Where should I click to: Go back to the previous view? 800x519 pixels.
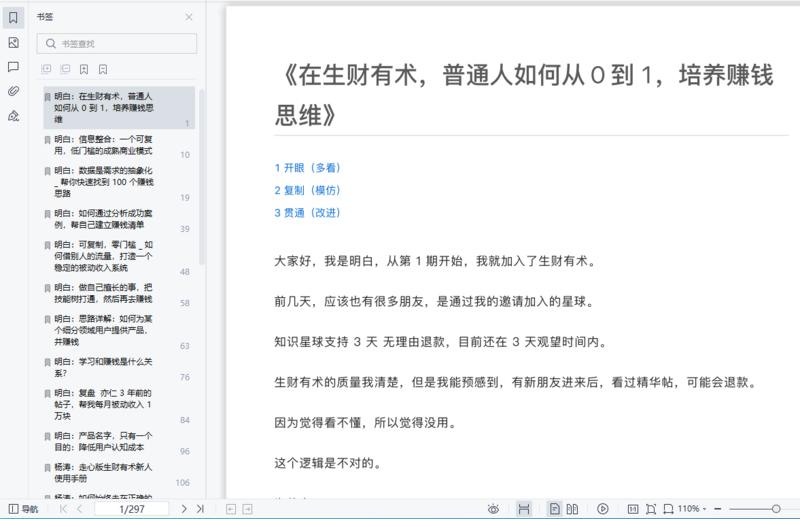231,509
